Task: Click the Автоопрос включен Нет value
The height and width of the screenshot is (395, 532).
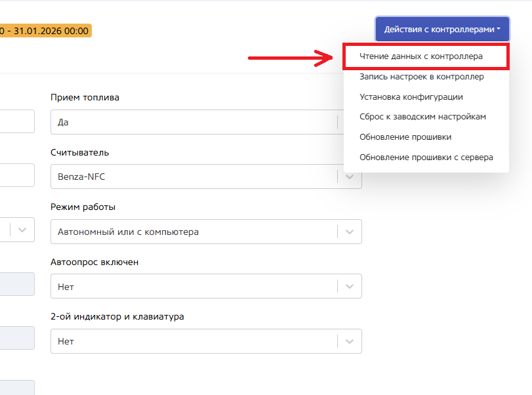Action: [194, 286]
